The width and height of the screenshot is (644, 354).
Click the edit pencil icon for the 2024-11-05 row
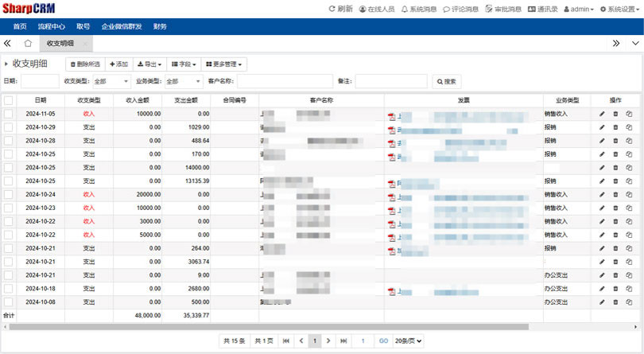602,115
